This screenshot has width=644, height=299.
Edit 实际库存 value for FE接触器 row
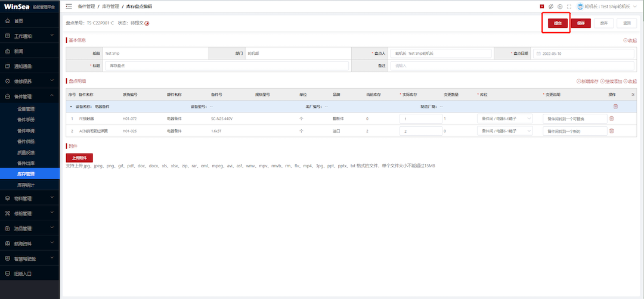click(x=420, y=119)
